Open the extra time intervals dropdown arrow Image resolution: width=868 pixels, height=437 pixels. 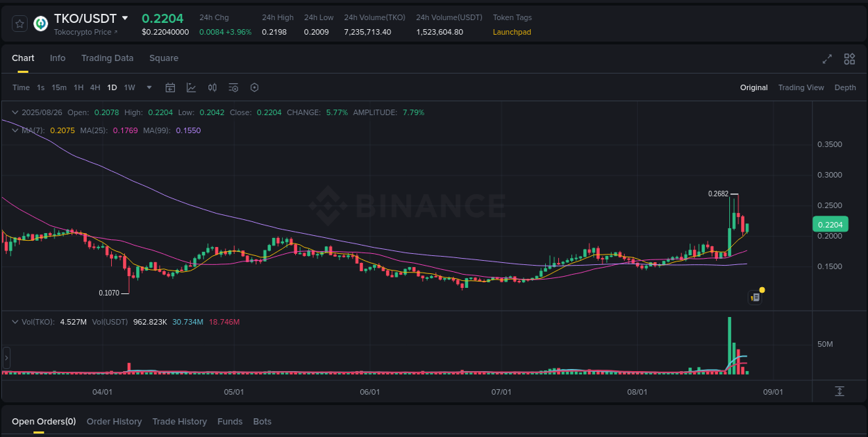pos(149,87)
